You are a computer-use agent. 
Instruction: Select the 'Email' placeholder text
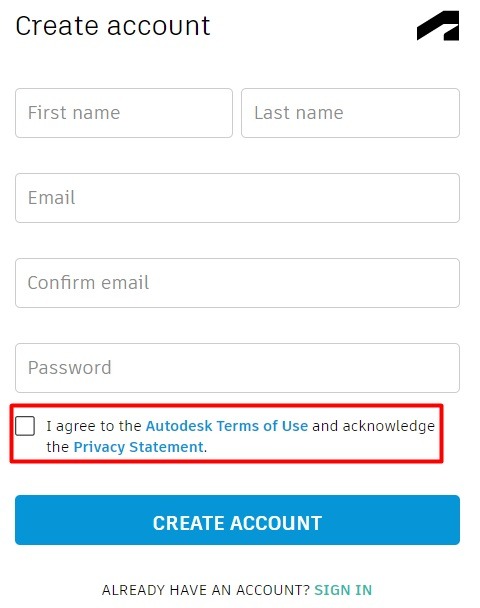[52, 198]
